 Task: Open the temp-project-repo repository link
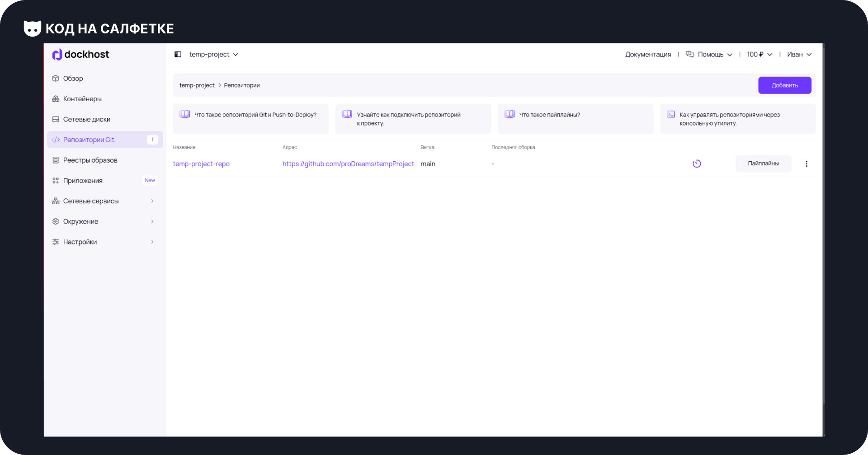(x=201, y=164)
